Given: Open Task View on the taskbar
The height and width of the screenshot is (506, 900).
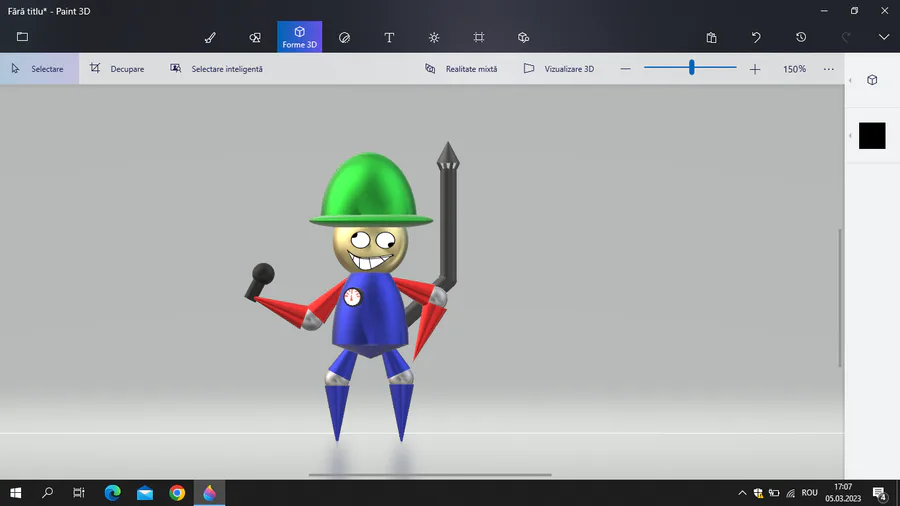Looking at the screenshot, I should coord(79,493).
